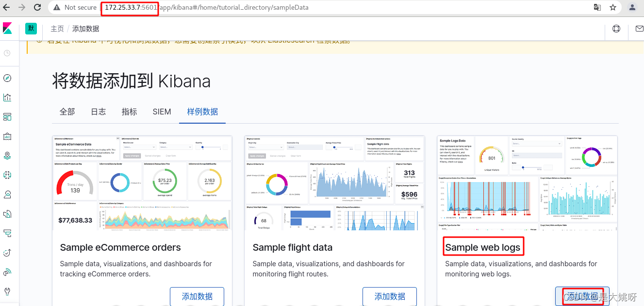Switch to the 指标 tab
644x306 pixels.
[130, 112]
